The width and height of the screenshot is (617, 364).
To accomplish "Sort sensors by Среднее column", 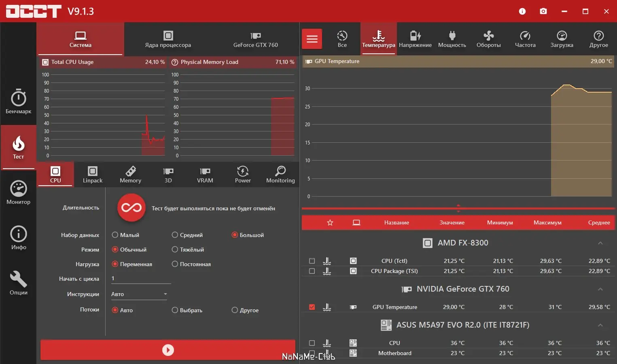I will (599, 223).
